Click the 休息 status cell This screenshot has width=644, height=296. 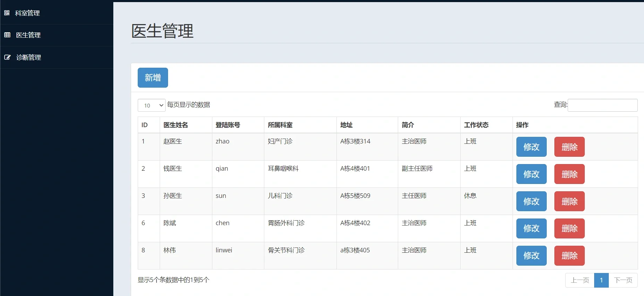486,201
